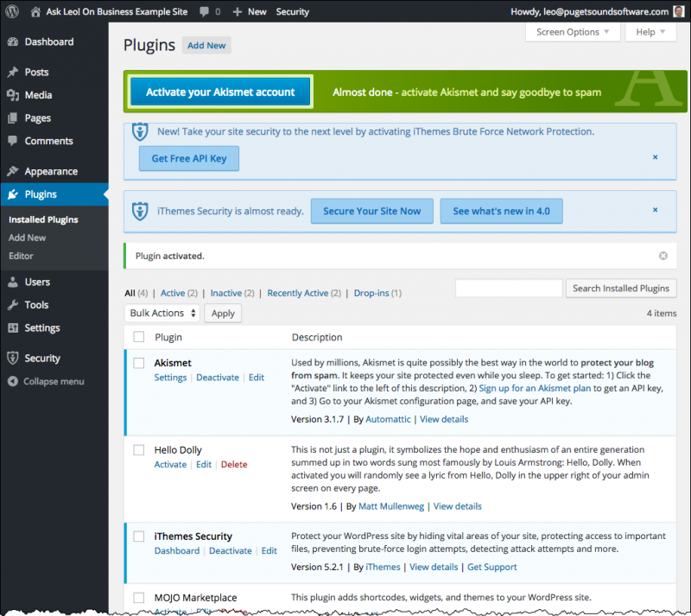The height and width of the screenshot is (616, 691).
Task: Focus the plugin search input field
Action: [509, 289]
